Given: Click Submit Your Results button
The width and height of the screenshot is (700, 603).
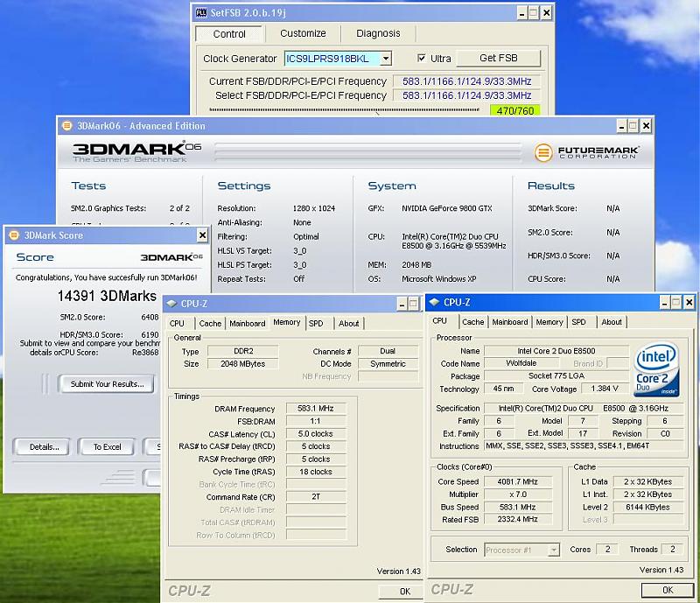Looking at the screenshot, I should coord(107,384).
